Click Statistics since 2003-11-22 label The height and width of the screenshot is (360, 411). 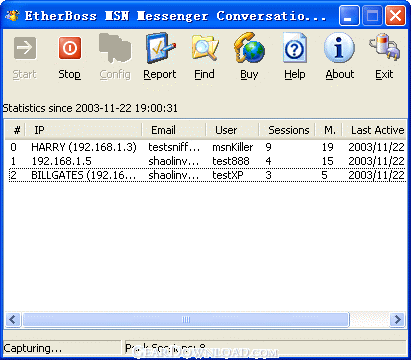point(90,108)
